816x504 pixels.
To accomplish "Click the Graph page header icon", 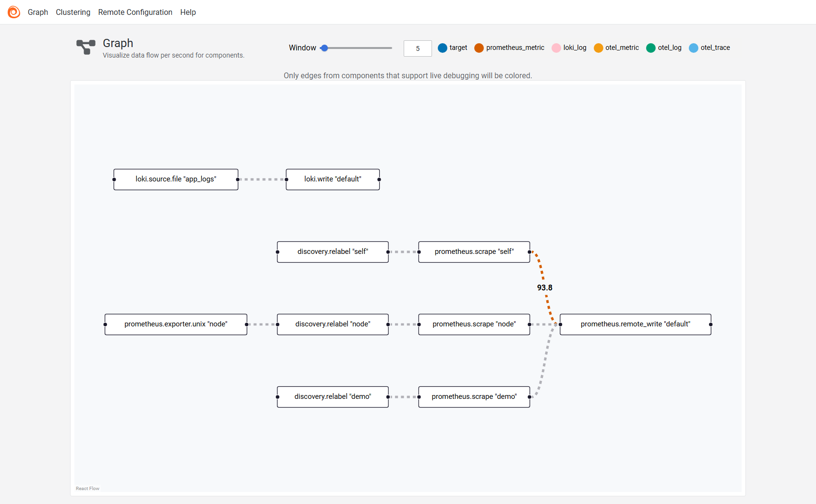I will pyautogui.click(x=86, y=47).
